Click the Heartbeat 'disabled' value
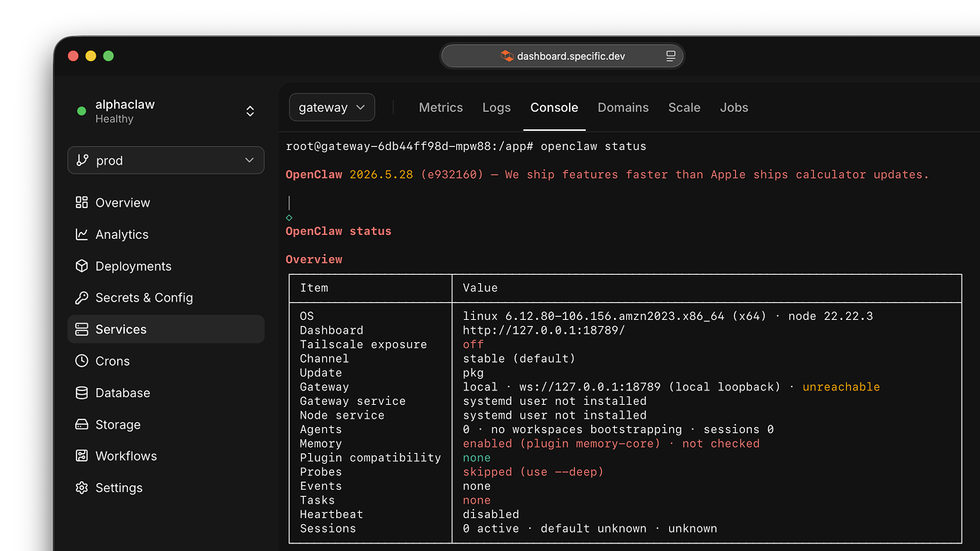 491,514
